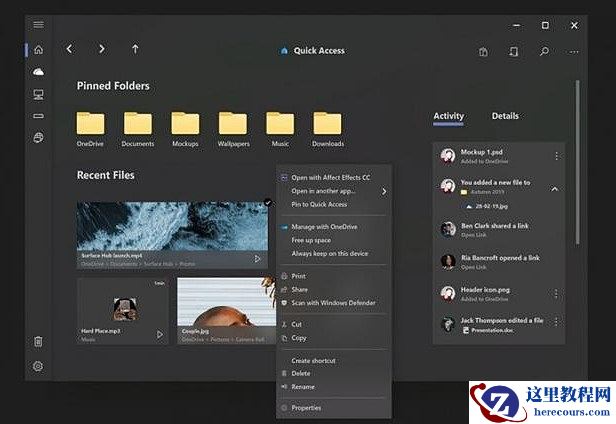Open the Music pinned folder
Viewport: 616px width, 424px height.
(x=280, y=129)
